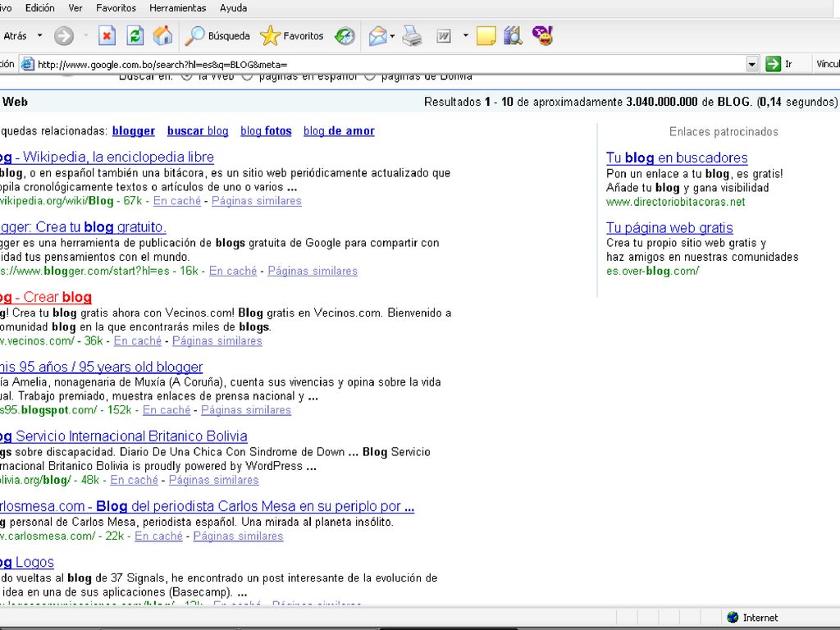
Task: Open the Ver menu
Action: click(75, 8)
